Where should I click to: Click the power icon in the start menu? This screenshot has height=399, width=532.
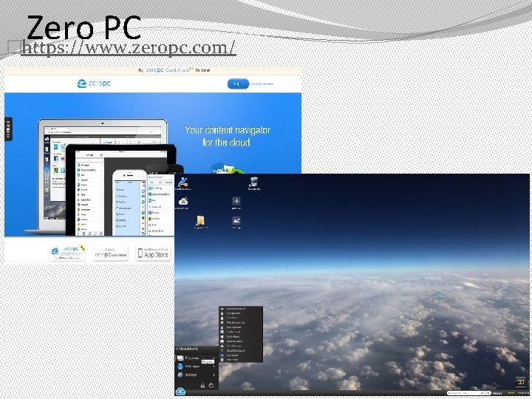click(211, 386)
